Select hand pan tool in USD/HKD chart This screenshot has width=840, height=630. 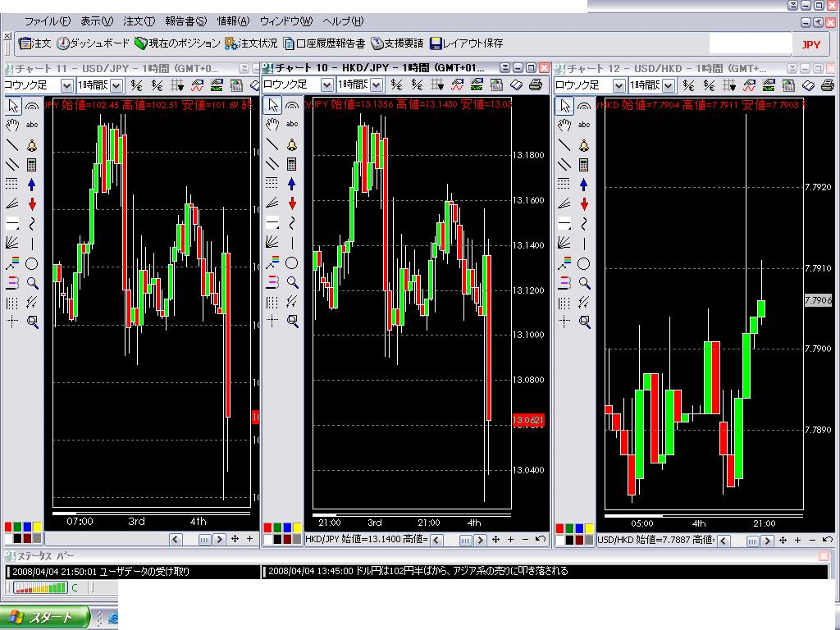[564, 126]
